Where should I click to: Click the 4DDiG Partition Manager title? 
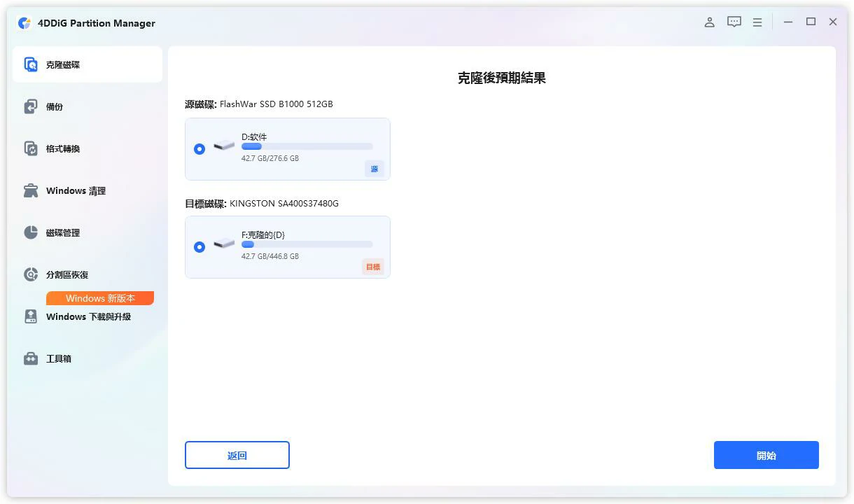97,23
